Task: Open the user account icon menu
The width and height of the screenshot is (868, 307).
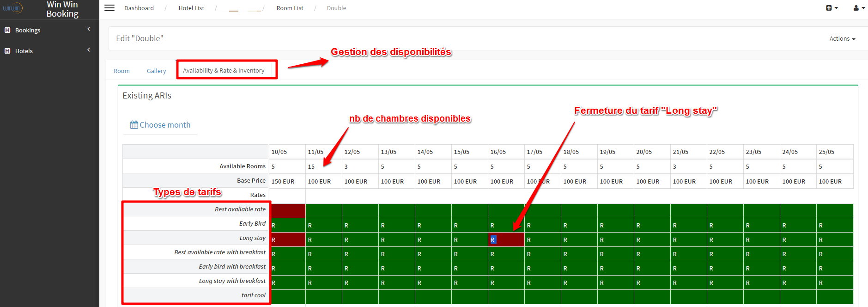Action: click(859, 8)
